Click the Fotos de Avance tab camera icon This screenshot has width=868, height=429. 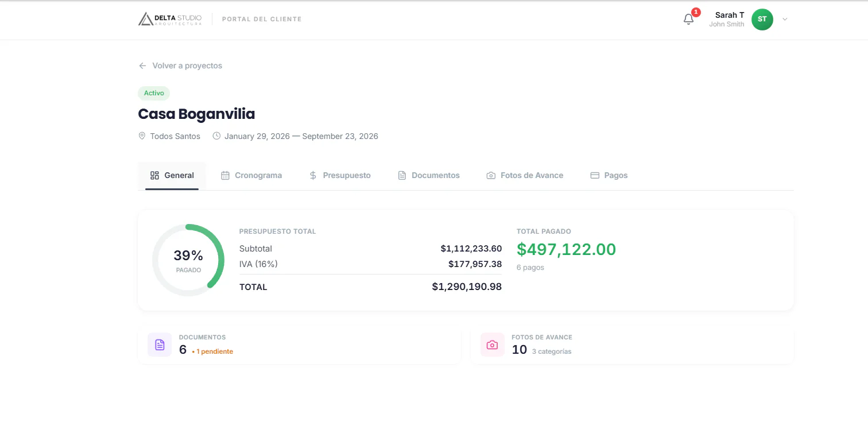tap(491, 175)
